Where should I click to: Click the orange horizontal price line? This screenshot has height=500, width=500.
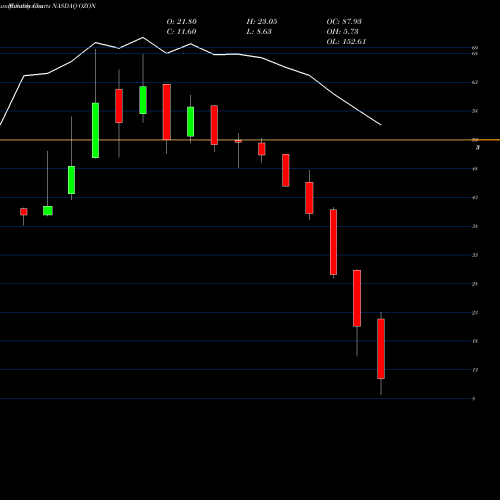250,140
